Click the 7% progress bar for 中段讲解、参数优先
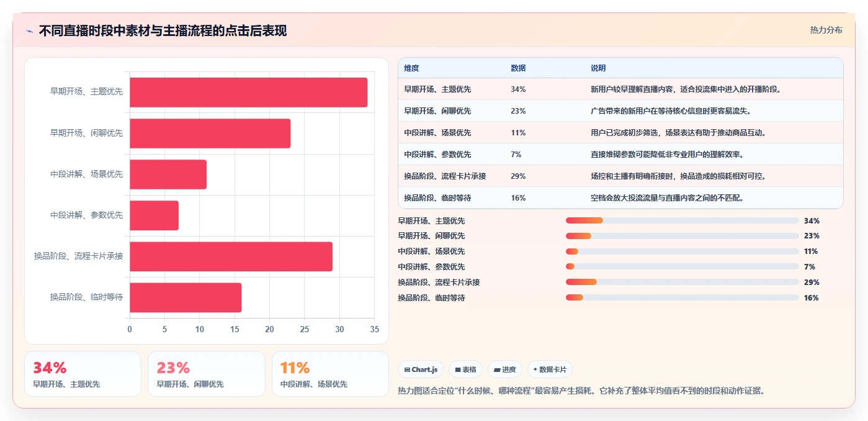 tap(682, 267)
